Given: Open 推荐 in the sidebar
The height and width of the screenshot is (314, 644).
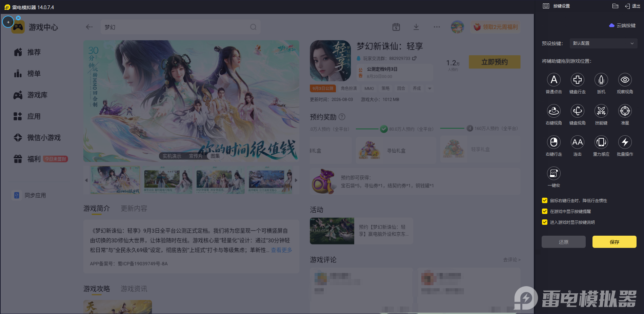Looking at the screenshot, I should [x=27, y=52].
